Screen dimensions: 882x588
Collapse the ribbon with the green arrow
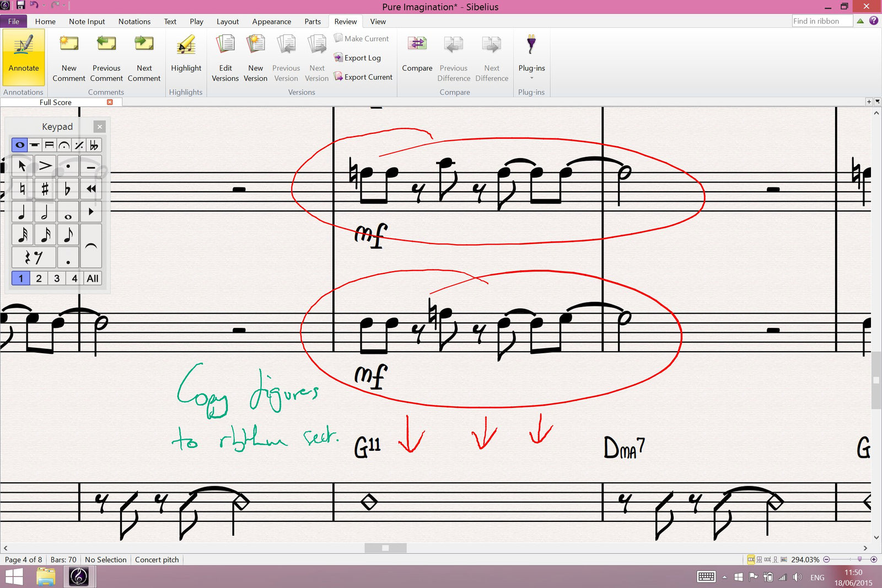[860, 21]
